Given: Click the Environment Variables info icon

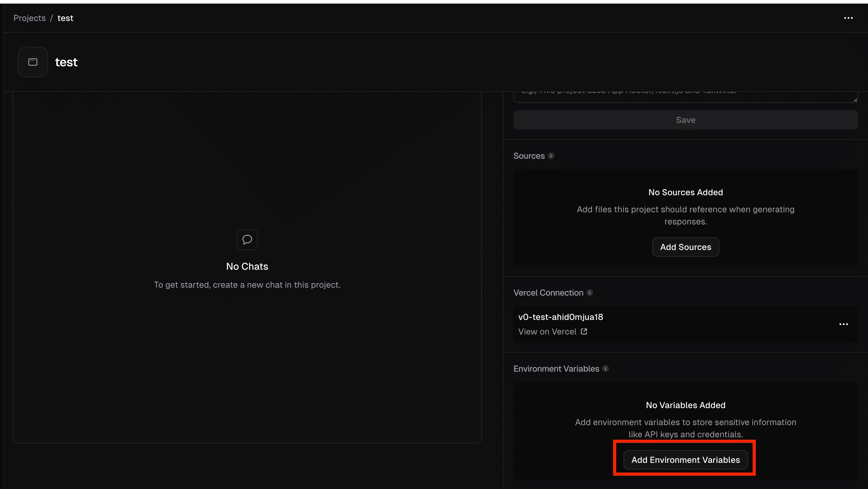Looking at the screenshot, I should pos(606,369).
